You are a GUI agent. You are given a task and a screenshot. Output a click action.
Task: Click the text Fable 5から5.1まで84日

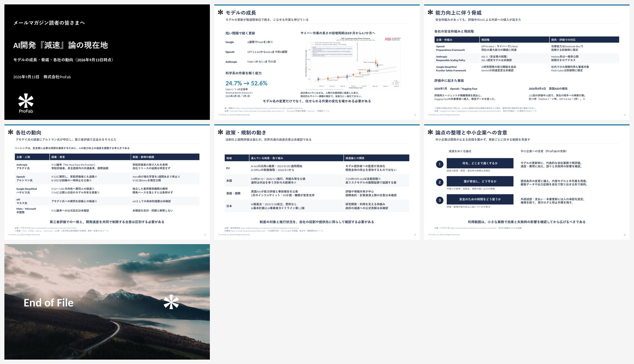point(262,62)
